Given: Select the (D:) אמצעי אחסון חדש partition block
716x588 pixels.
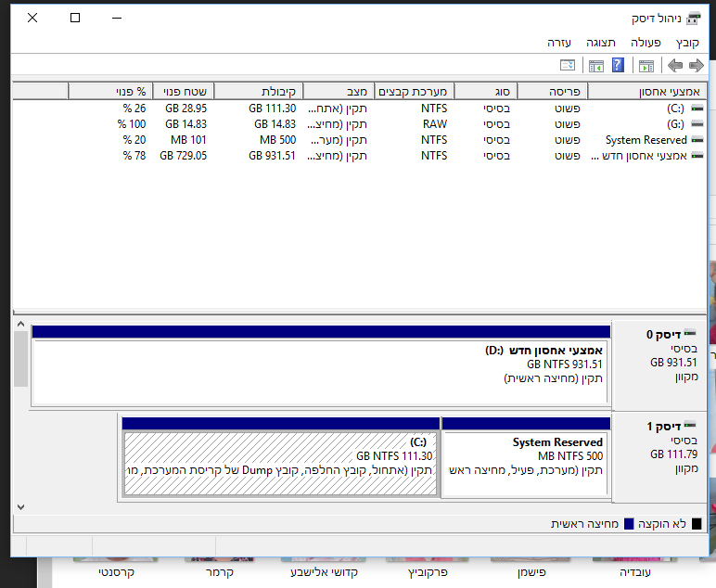Looking at the screenshot, I should pyautogui.click(x=321, y=366).
